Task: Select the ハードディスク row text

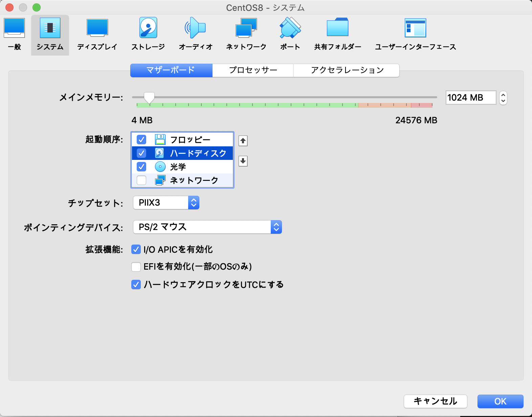Action: coord(198,153)
